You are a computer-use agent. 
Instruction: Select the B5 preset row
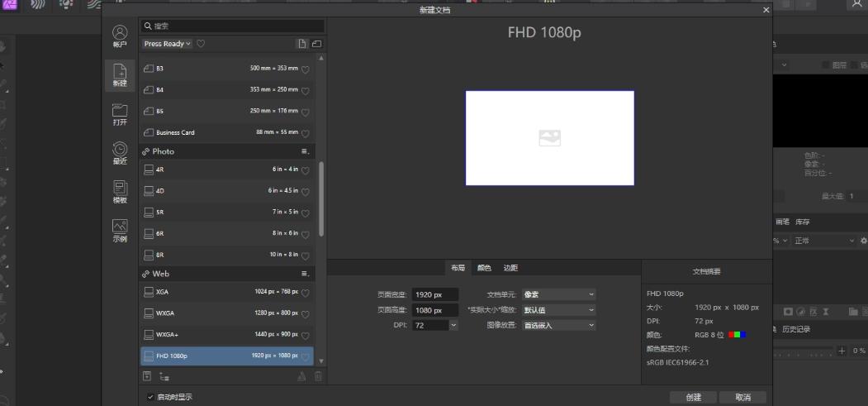(227, 112)
